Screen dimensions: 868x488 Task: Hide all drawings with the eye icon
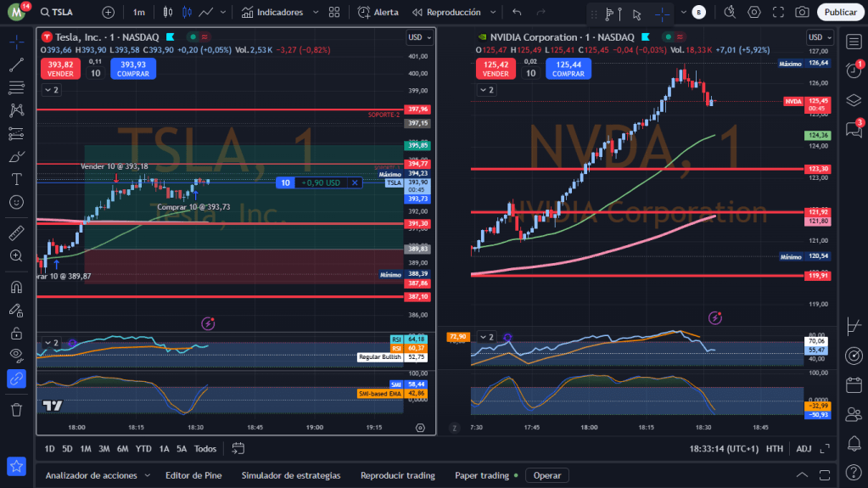[16, 355]
